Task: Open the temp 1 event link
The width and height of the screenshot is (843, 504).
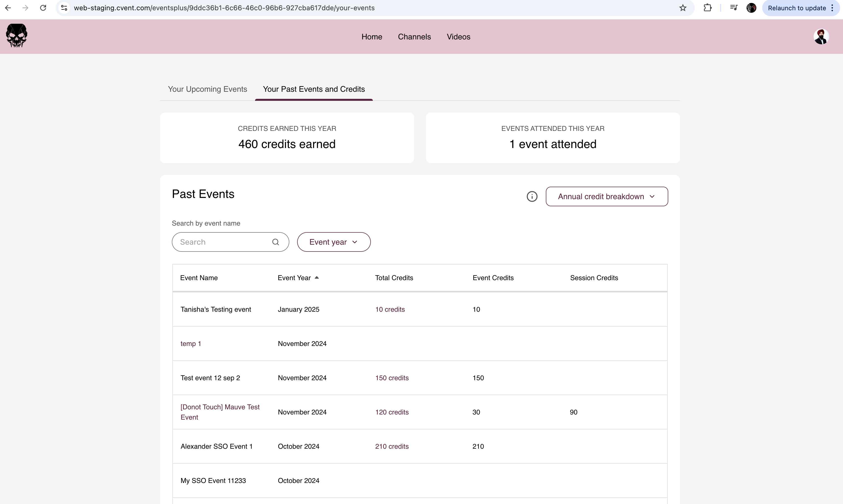Action: (191, 343)
